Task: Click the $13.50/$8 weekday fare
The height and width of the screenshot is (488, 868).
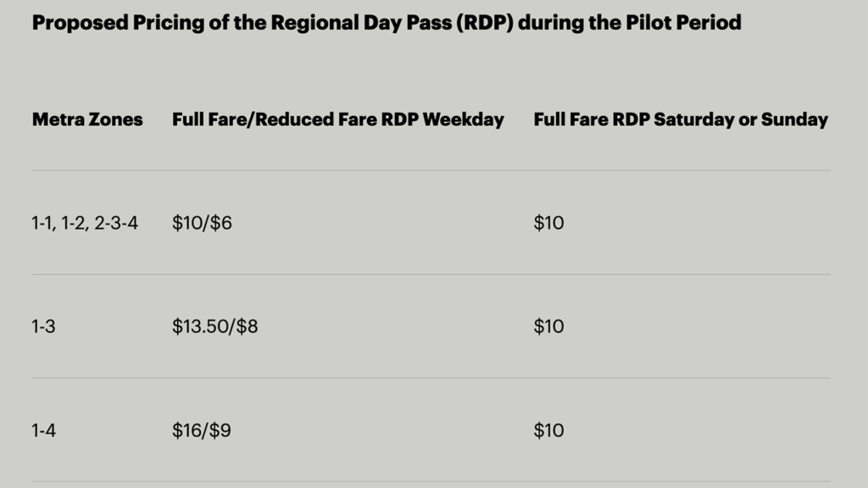Action: pos(214,327)
